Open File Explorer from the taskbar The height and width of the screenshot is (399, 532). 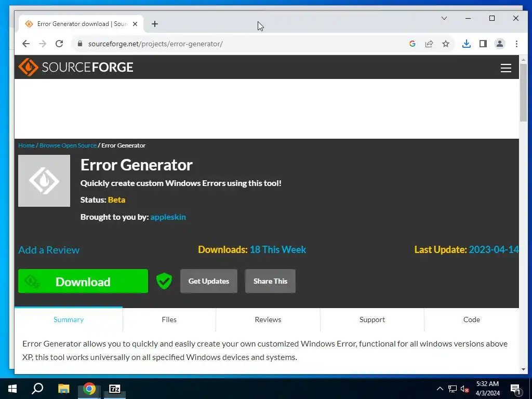pyautogui.click(x=63, y=389)
